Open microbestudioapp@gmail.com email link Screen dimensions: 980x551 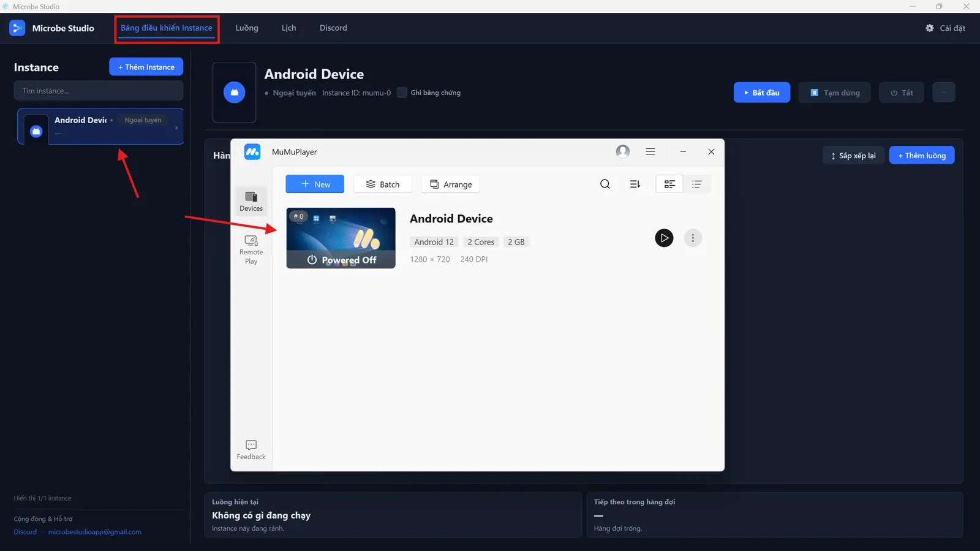click(95, 532)
